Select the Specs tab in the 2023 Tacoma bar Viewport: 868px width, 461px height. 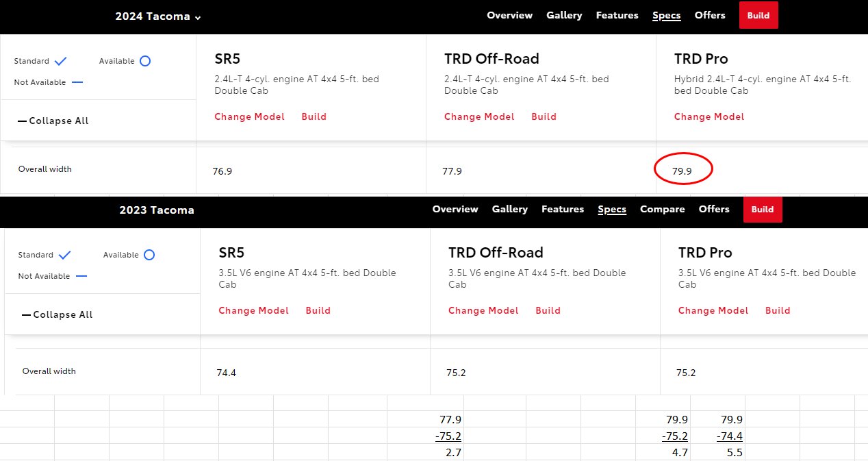612,209
